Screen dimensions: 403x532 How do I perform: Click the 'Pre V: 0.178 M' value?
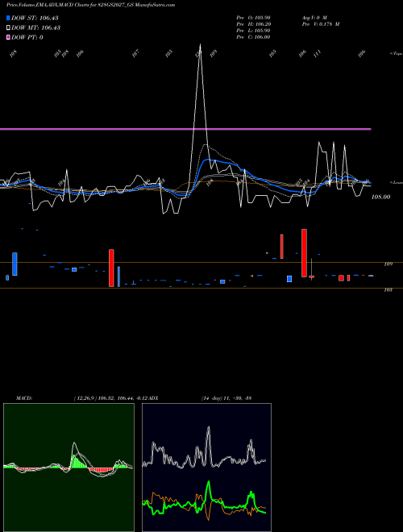pos(321,24)
